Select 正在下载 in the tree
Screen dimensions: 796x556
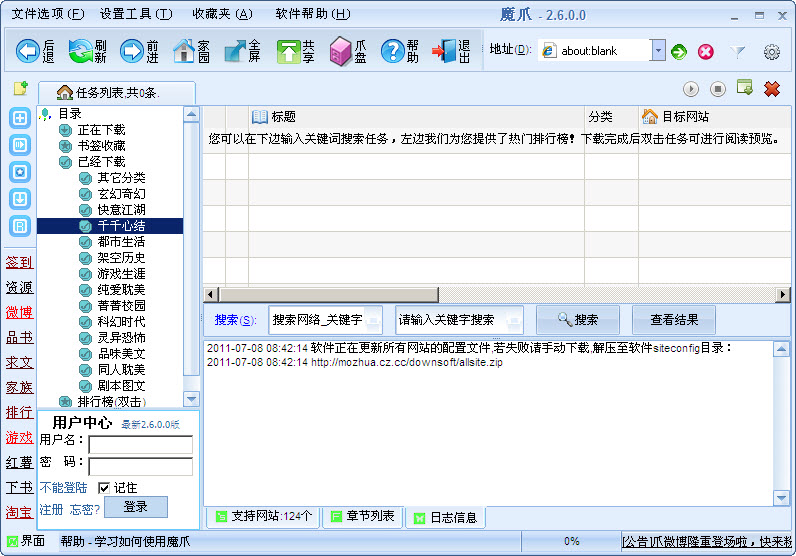(x=102, y=130)
